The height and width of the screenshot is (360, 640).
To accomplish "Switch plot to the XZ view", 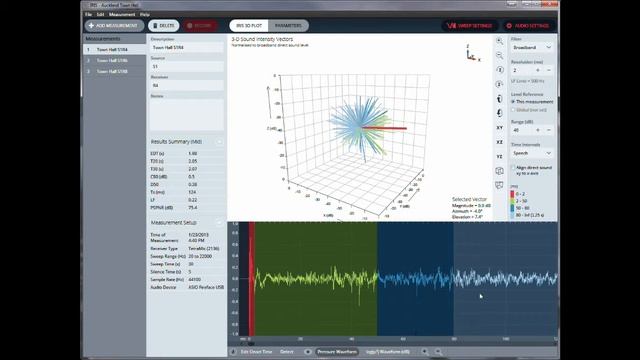I will [499, 142].
